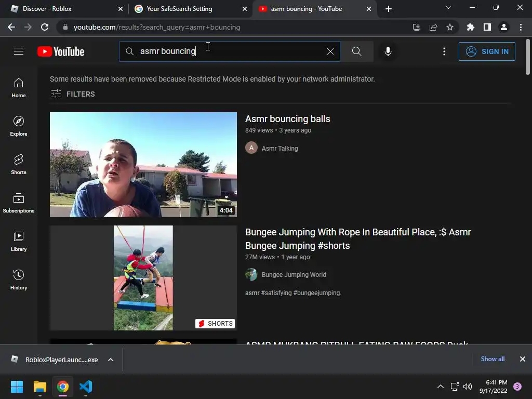This screenshot has height=399, width=532.
Task: Open the Asmr Talking channel avatar
Action: pyautogui.click(x=251, y=148)
